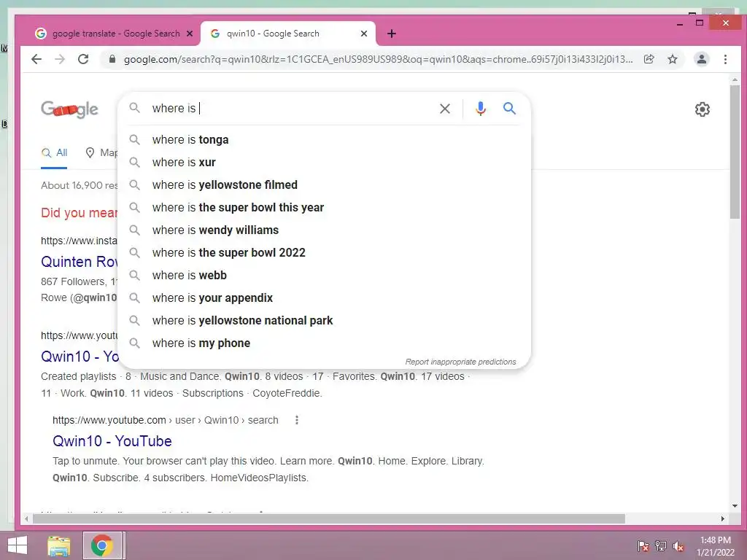The width and height of the screenshot is (747, 560).
Task: Click the 'Did you mean' correction text
Action: (x=79, y=212)
